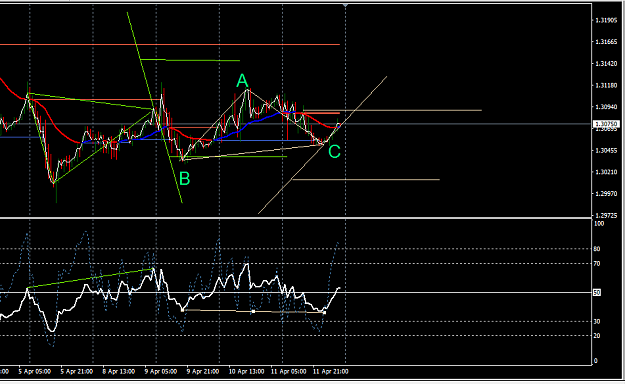This screenshot has height=384, width=625.
Task: Click time axis label 11 Apr 21:00
Action: click(x=330, y=372)
